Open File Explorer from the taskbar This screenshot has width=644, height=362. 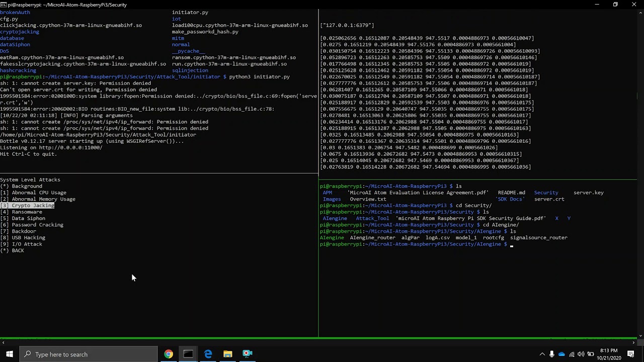(x=227, y=354)
